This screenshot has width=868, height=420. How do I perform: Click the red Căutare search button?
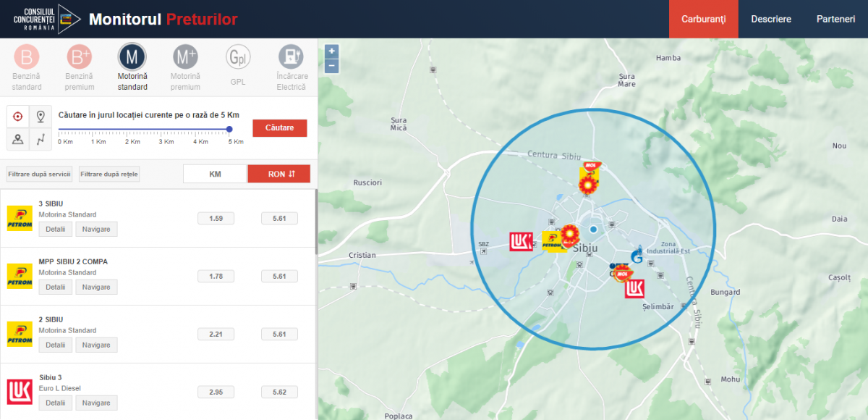tap(279, 127)
